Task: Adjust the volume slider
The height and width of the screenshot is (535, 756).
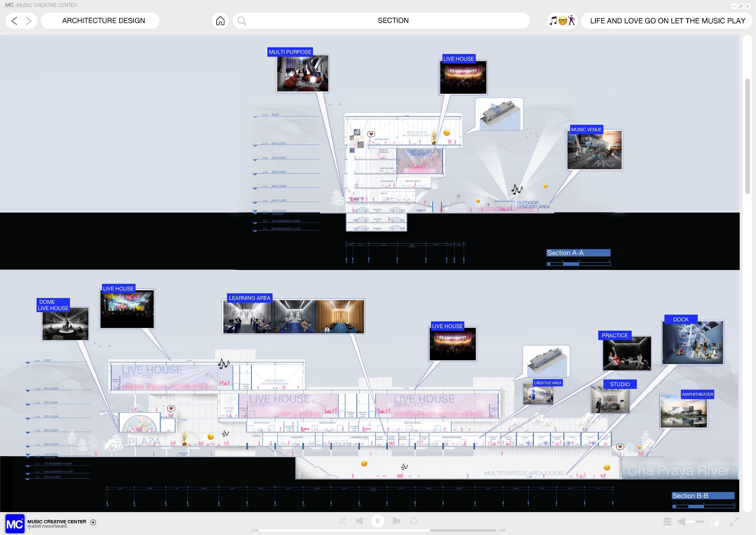Action: click(695, 521)
